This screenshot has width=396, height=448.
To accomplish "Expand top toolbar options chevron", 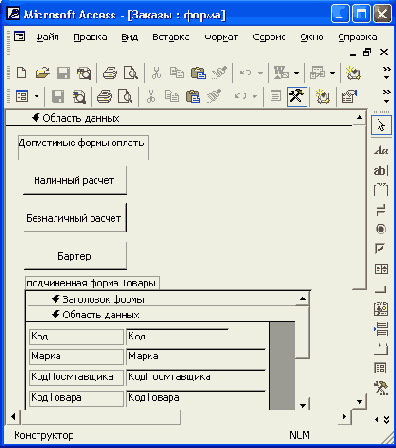I will click(x=387, y=73).
